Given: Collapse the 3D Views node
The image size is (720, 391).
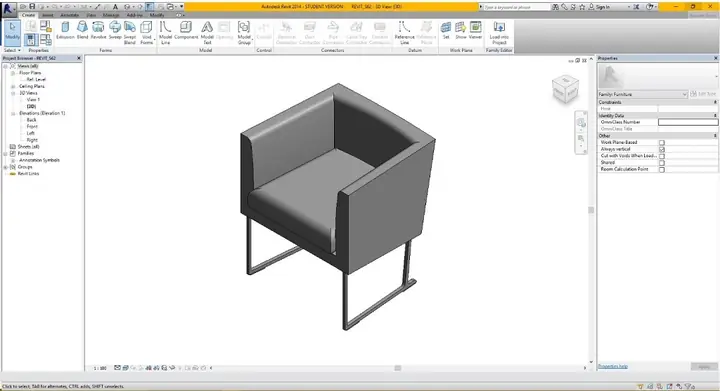Looking at the screenshot, I should [x=13, y=93].
